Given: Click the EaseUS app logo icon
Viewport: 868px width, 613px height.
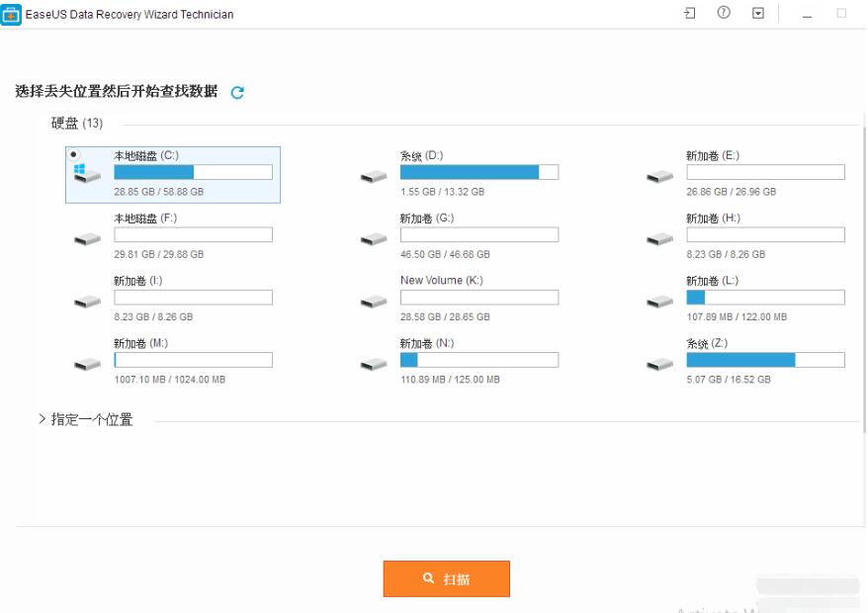Looking at the screenshot, I should (11, 15).
